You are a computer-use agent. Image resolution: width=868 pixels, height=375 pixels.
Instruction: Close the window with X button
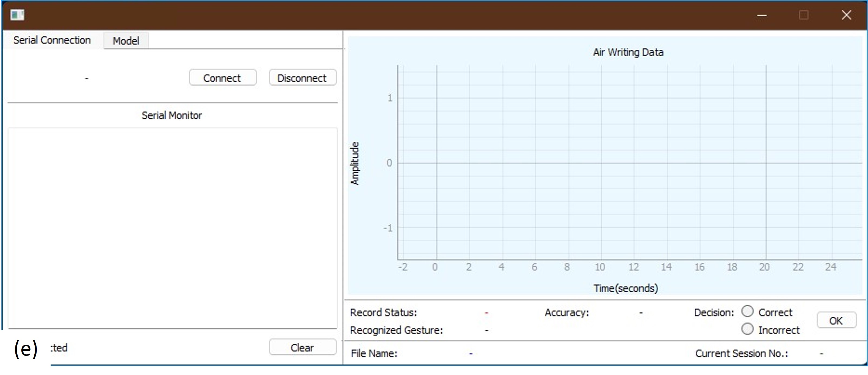coord(846,15)
